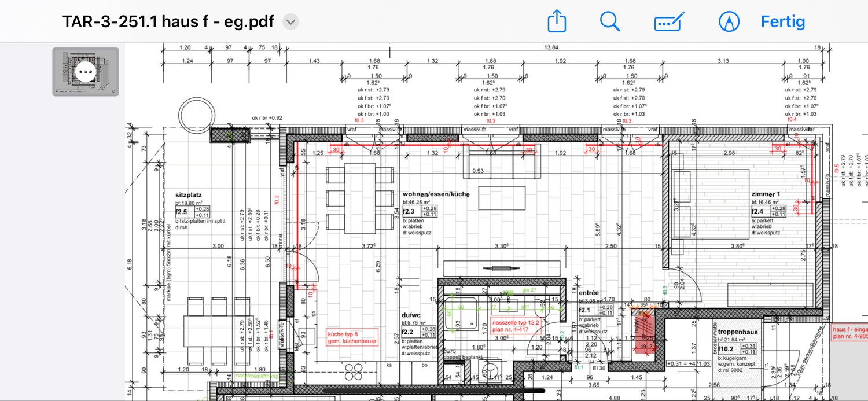Click the red haus f annotation at right edge

pos(848,331)
